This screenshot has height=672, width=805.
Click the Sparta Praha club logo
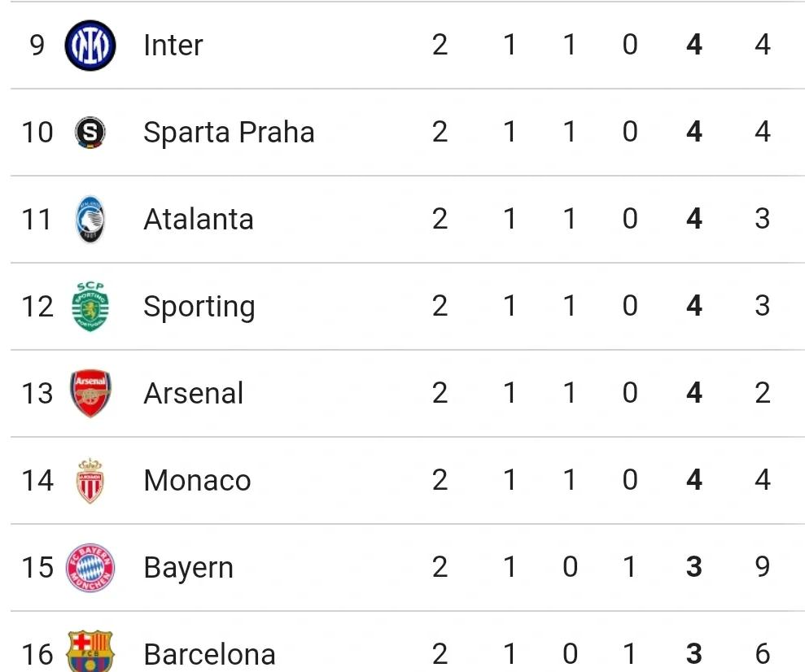90,132
